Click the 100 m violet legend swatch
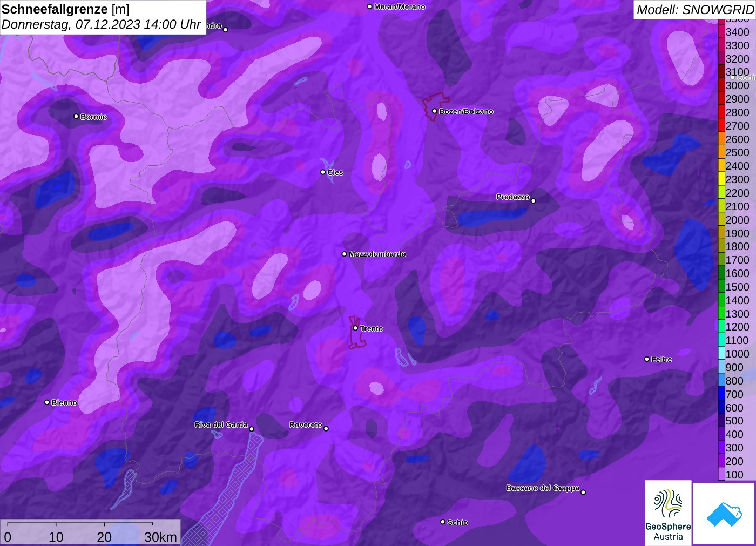756x546 pixels. pyautogui.click(x=721, y=474)
